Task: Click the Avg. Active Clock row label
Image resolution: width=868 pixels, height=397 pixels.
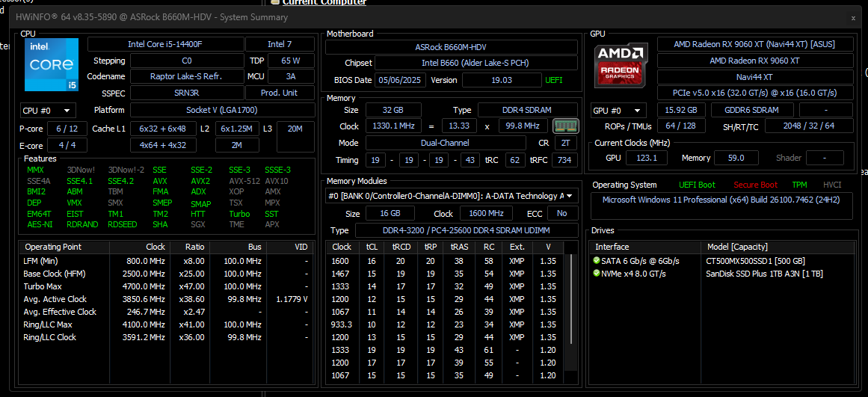Action: pos(55,299)
